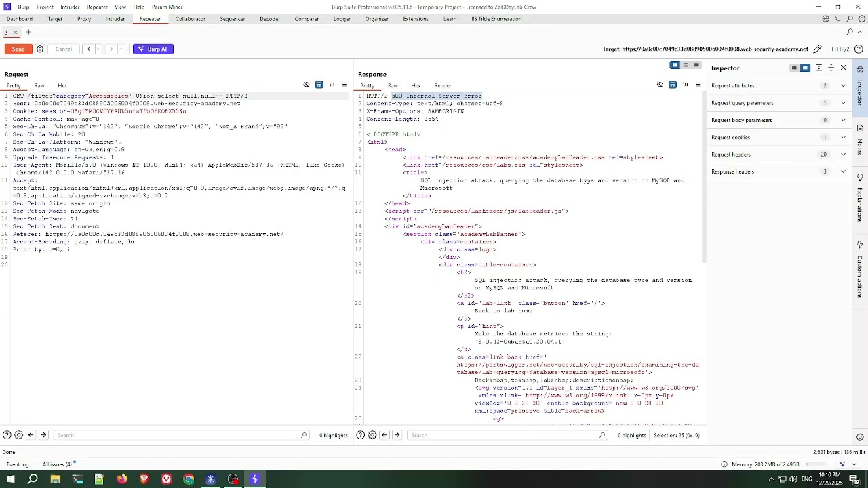868x488 pixels.
Task: Edit the target with pencil icon
Action: [x=818, y=49]
